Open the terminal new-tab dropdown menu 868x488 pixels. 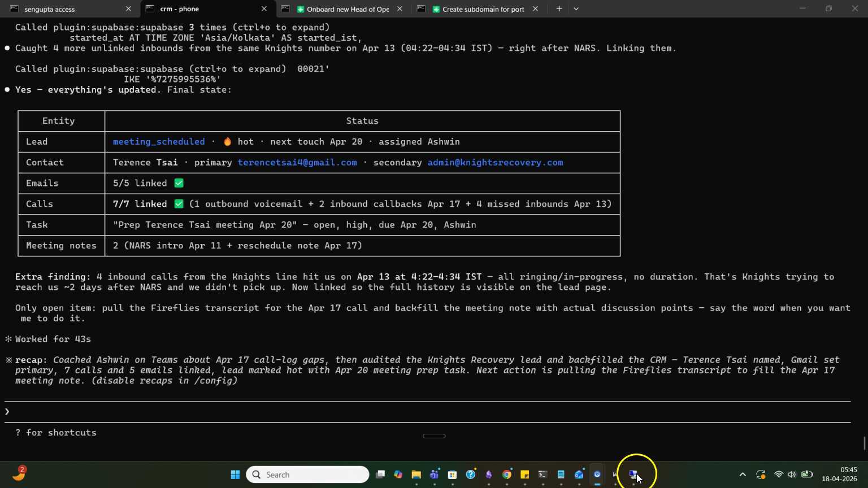pos(576,9)
